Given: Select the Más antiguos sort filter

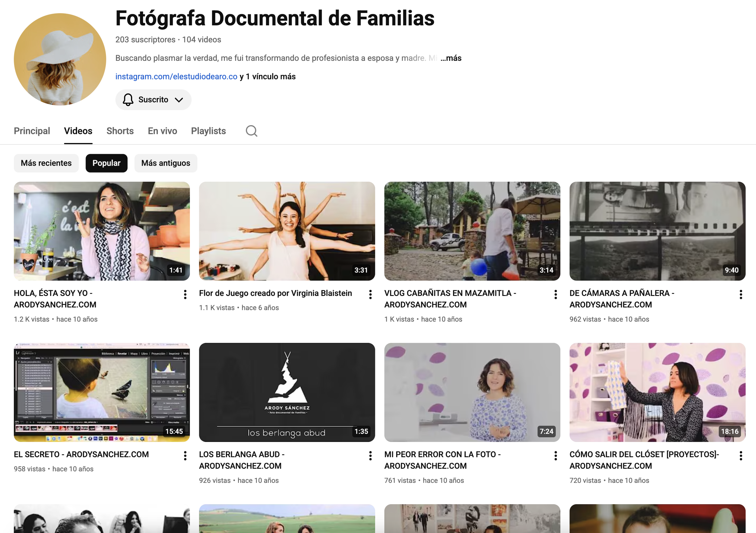Looking at the screenshot, I should (166, 163).
